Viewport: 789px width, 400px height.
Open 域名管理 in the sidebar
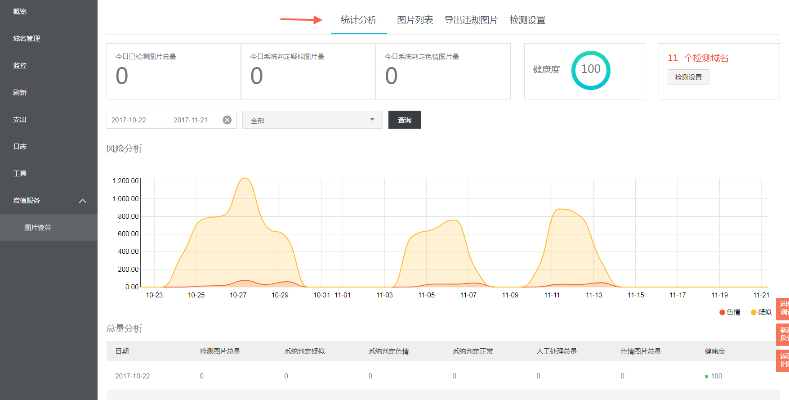pyautogui.click(x=27, y=39)
